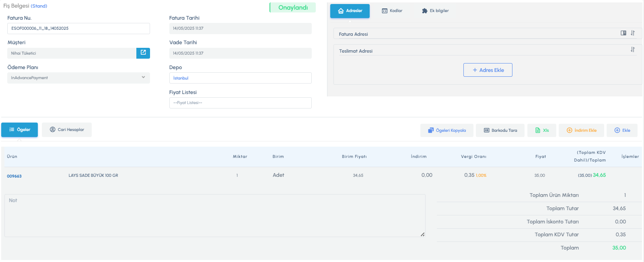The width and height of the screenshot is (644, 262).
Task: Open the Ödeme Planı dropdown
Action: pyautogui.click(x=78, y=78)
